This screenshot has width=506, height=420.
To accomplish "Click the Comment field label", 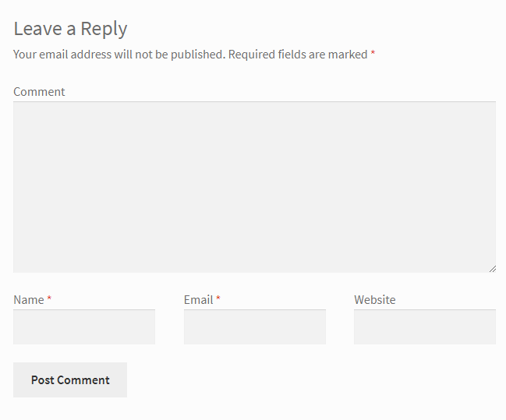I will [x=39, y=92].
